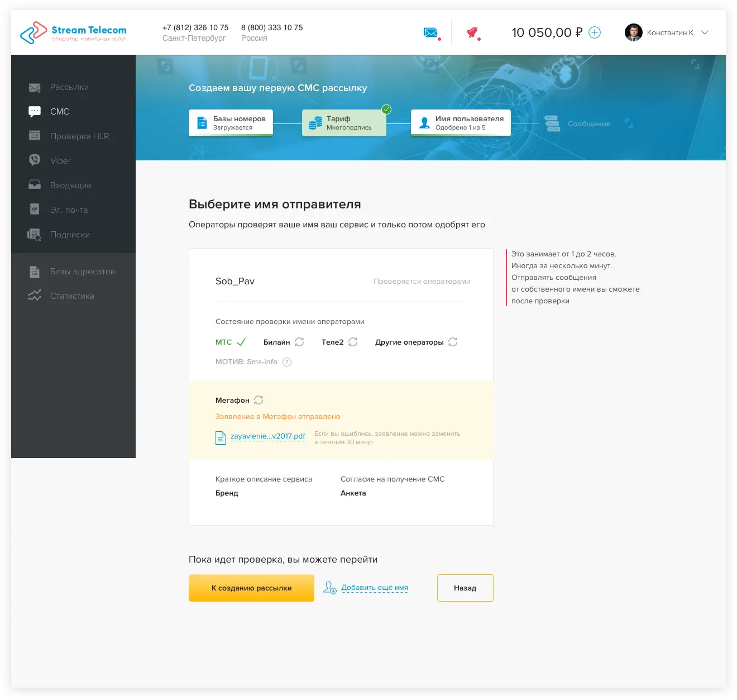Go to Имя пользователя wizard step
The height and width of the screenshot is (700, 737).
point(461,123)
